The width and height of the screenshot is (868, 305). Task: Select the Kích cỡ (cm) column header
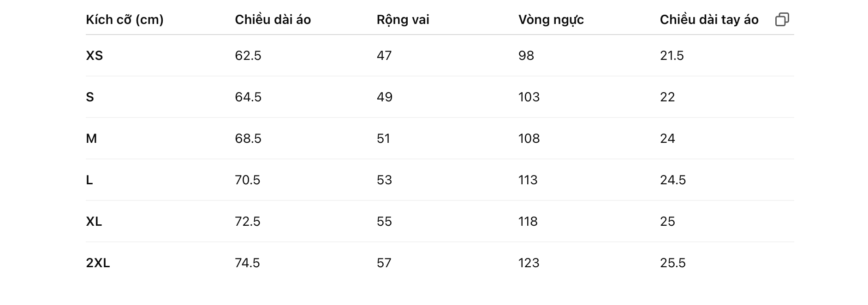(125, 20)
